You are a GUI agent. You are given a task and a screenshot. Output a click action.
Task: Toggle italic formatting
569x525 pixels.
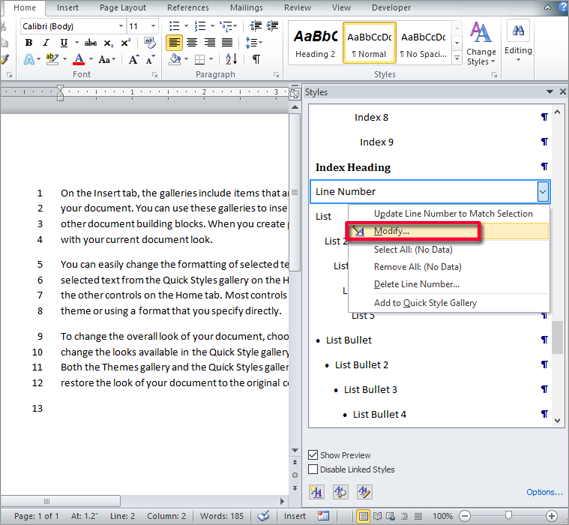(x=46, y=42)
